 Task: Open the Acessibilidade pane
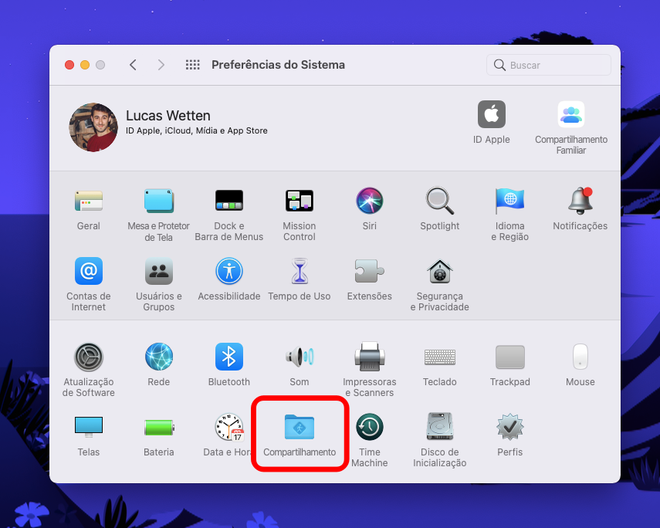[x=229, y=271]
